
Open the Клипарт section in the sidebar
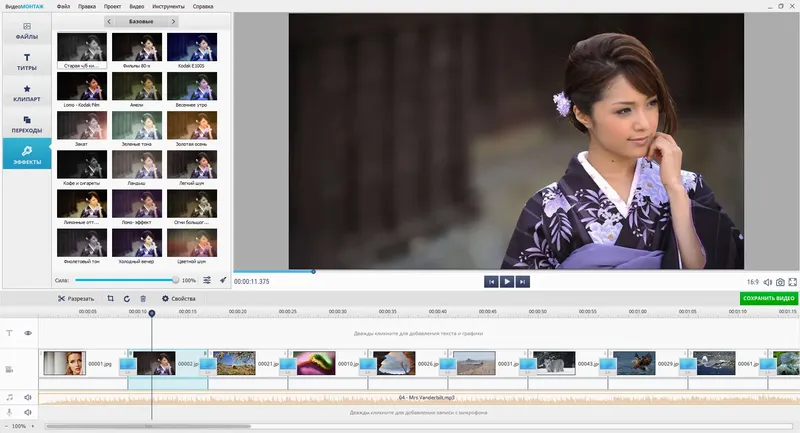point(27,93)
